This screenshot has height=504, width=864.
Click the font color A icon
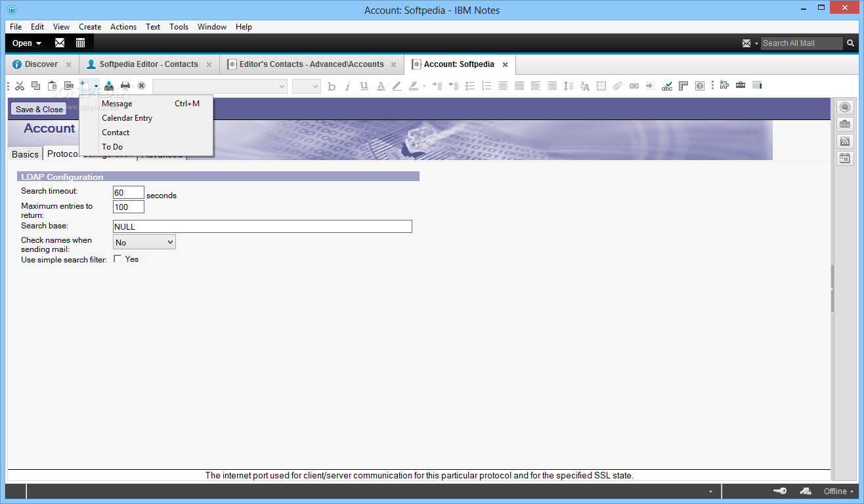pyautogui.click(x=381, y=86)
